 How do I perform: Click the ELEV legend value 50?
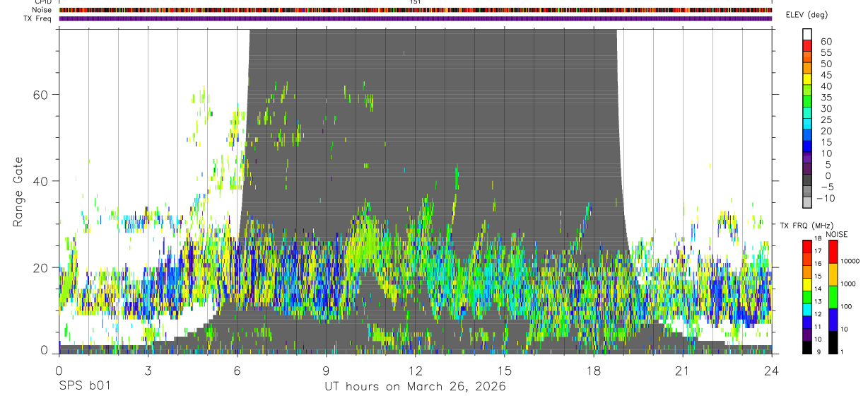826,64
